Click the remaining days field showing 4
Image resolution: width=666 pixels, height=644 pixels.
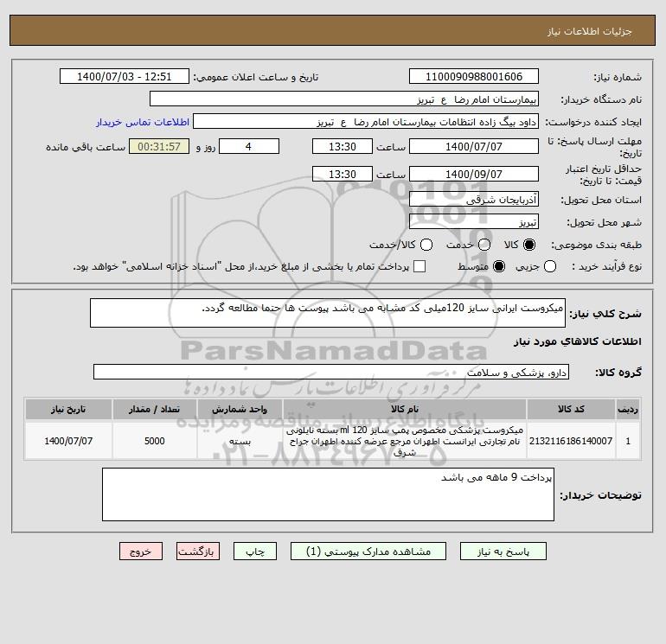[x=249, y=146]
